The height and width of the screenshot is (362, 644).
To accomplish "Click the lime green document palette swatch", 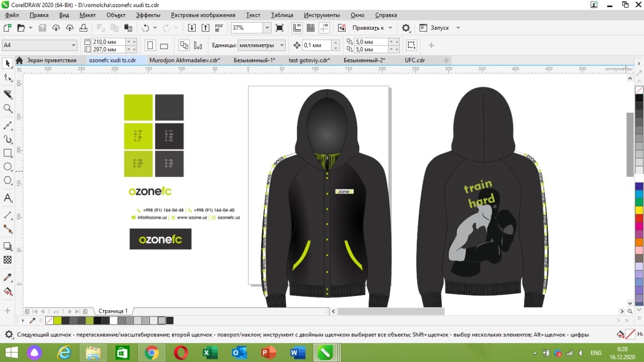I will coord(57,321).
